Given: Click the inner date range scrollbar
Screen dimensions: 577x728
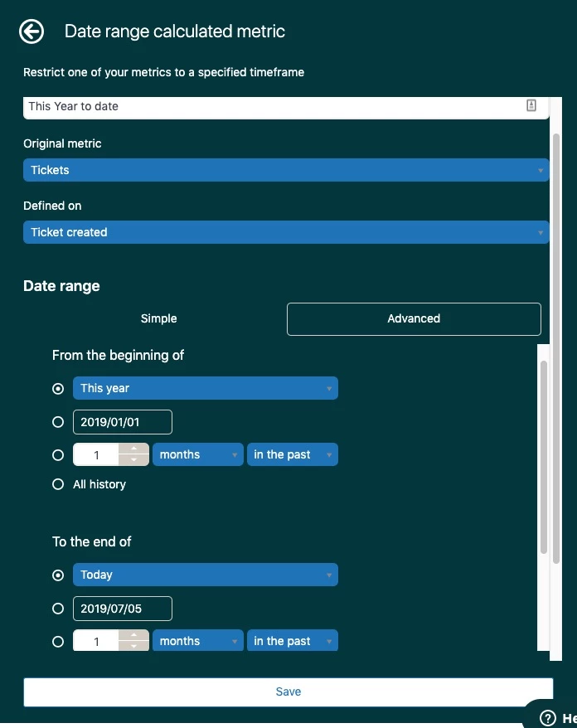Looking at the screenshot, I should [x=544, y=457].
